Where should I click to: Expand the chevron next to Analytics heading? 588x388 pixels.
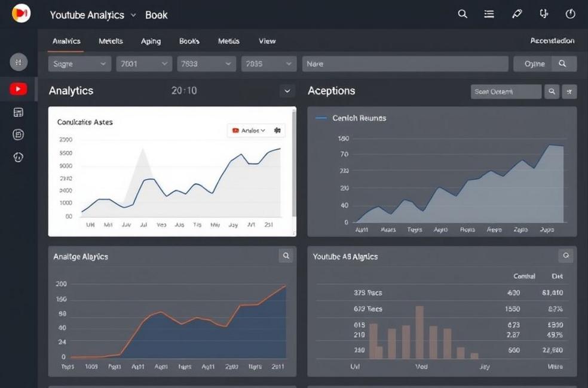point(287,91)
